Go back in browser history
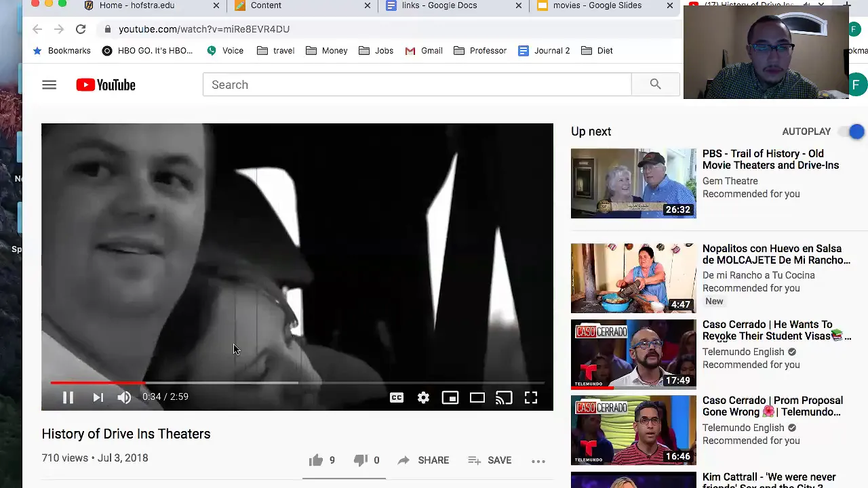The height and width of the screenshot is (488, 868). click(37, 29)
